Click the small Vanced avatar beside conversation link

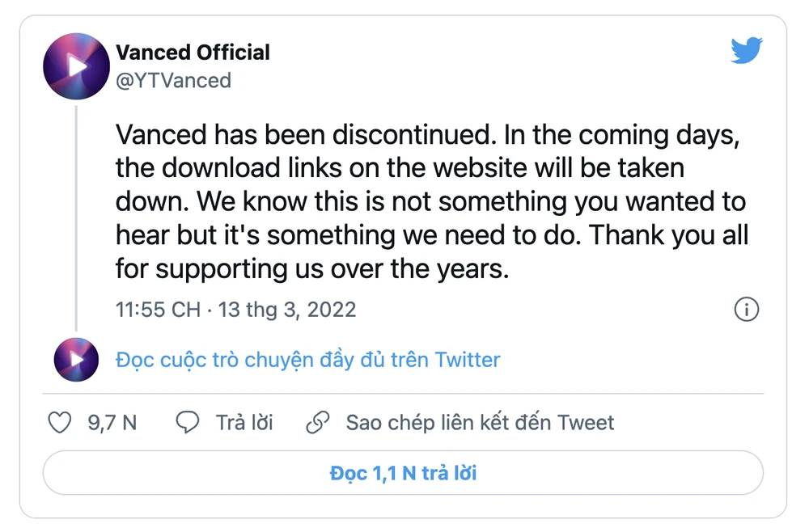point(76,359)
